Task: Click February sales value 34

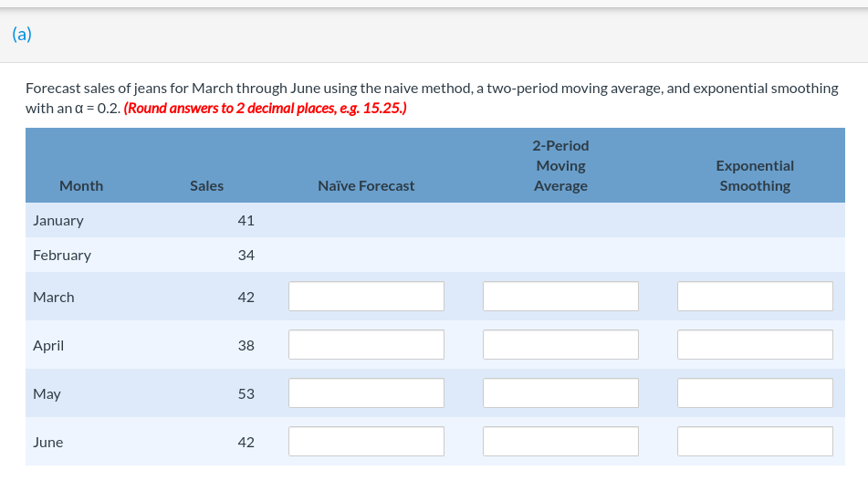Action: [246, 256]
